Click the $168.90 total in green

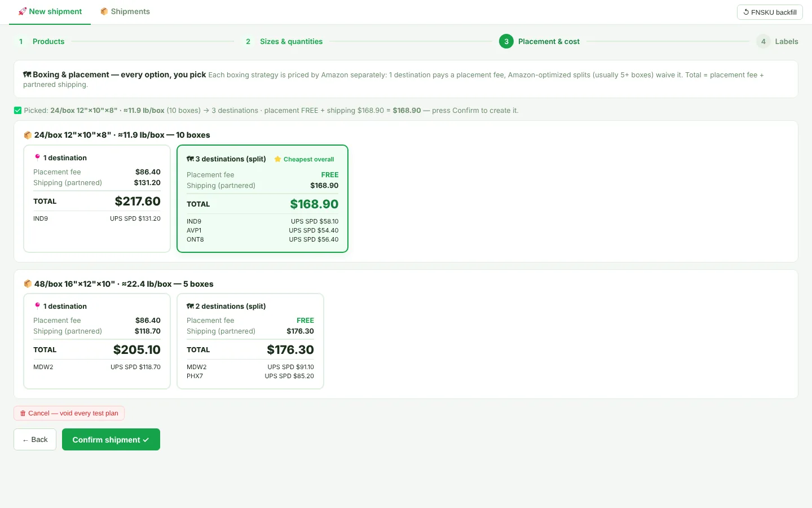point(314,204)
